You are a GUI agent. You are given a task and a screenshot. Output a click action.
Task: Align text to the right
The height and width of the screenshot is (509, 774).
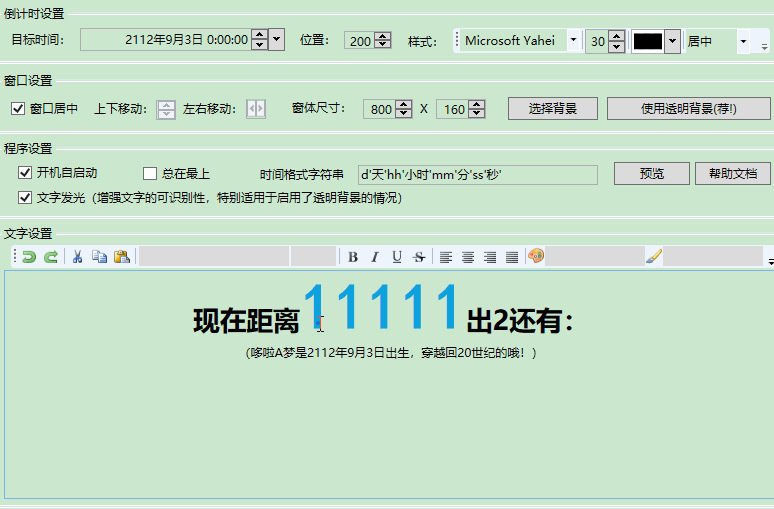coord(490,257)
